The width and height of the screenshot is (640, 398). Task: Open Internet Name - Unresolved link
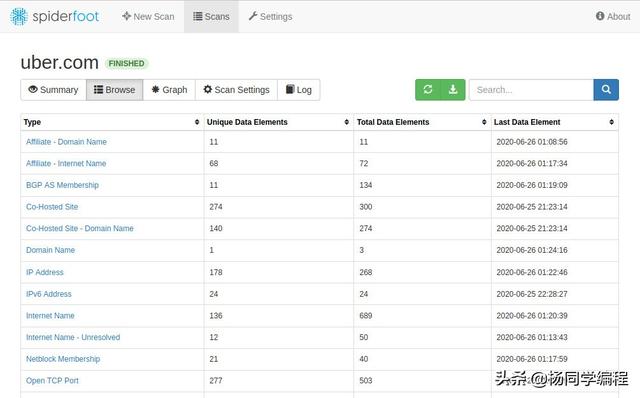73,337
